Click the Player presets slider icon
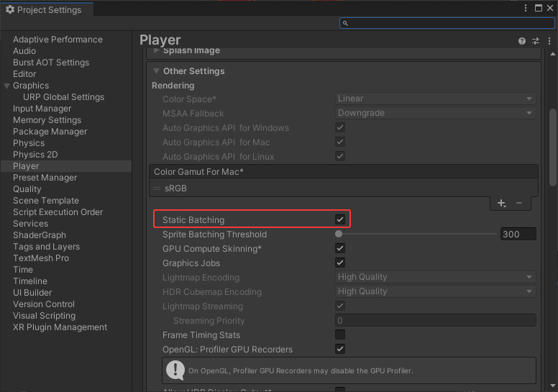The height and width of the screenshot is (392, 558). point(536,42)
